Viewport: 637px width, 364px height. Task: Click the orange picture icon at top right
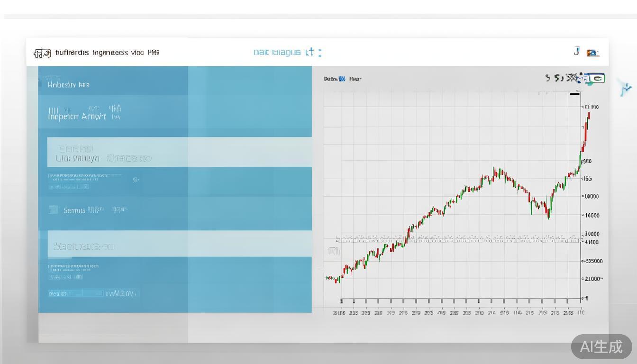coord(592,53)
